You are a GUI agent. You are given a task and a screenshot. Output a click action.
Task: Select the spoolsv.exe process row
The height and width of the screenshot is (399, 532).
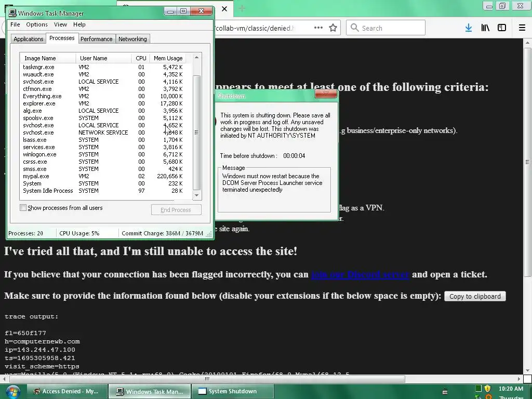click(106, 118)
